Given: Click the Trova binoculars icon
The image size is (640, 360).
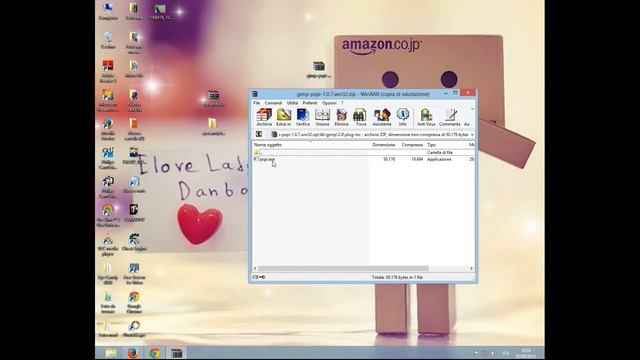Looking at the screenshot, I should 360,117.
